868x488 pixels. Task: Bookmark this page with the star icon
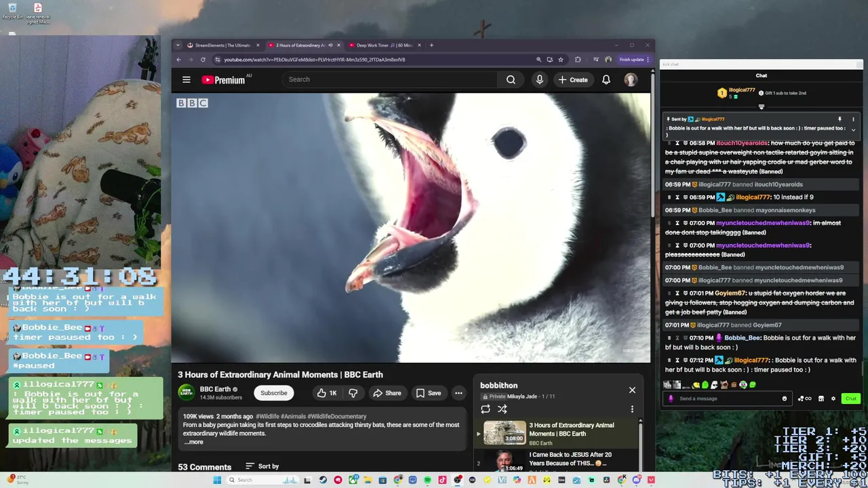(x=560, y=60)
